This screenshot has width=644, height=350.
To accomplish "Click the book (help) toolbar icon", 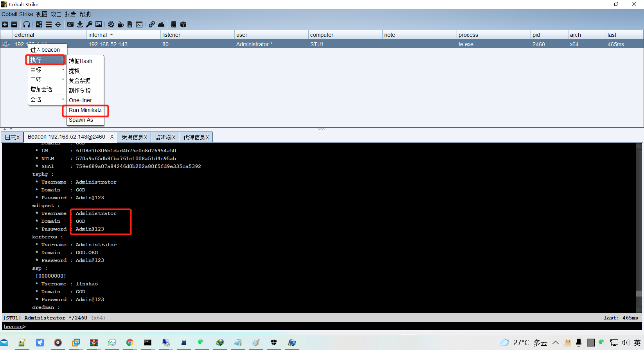I will (x=174, y=24).
